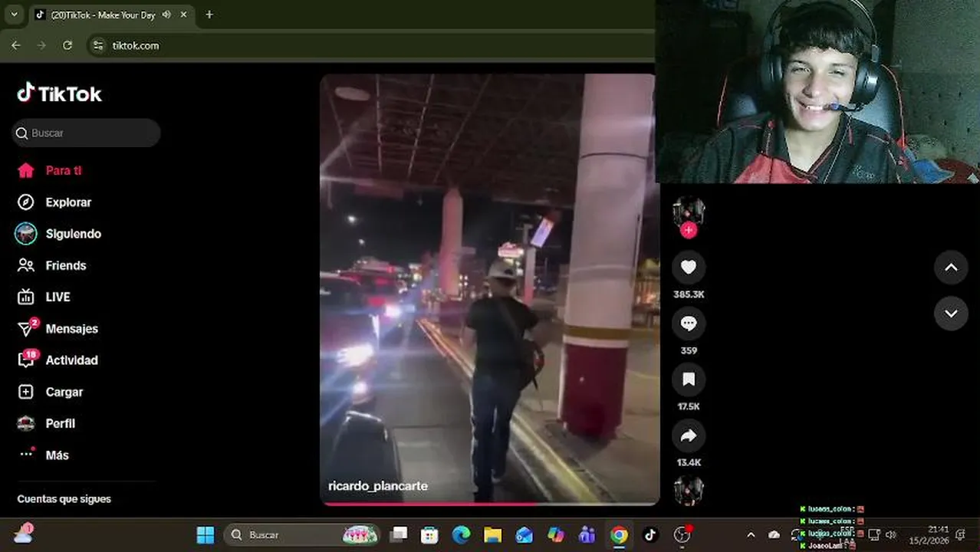Open the clock showing 21:41
980x552 pixels.
pos(929,535)
